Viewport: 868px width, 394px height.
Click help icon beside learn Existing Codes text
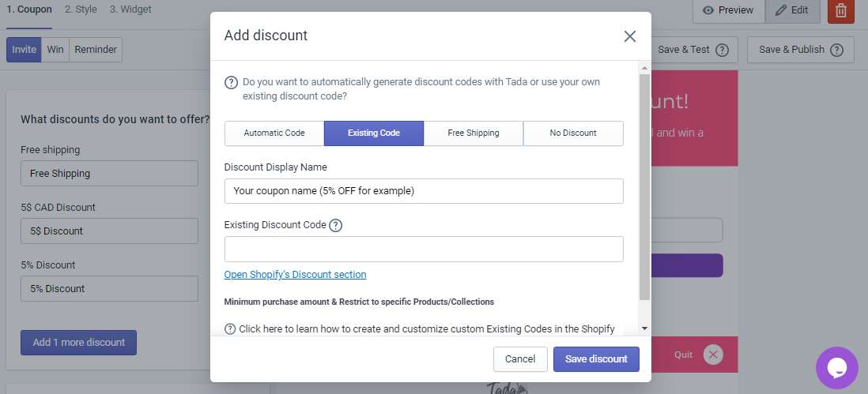(230, 329)
